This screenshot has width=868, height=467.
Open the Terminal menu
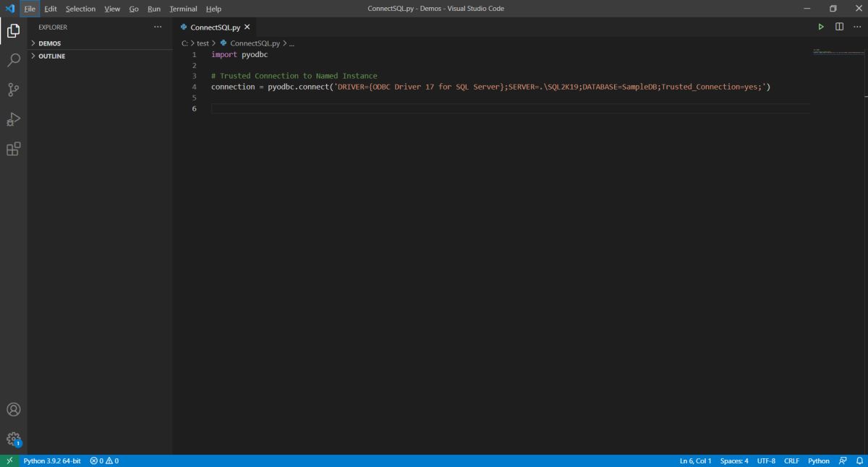tap(182, 8)
